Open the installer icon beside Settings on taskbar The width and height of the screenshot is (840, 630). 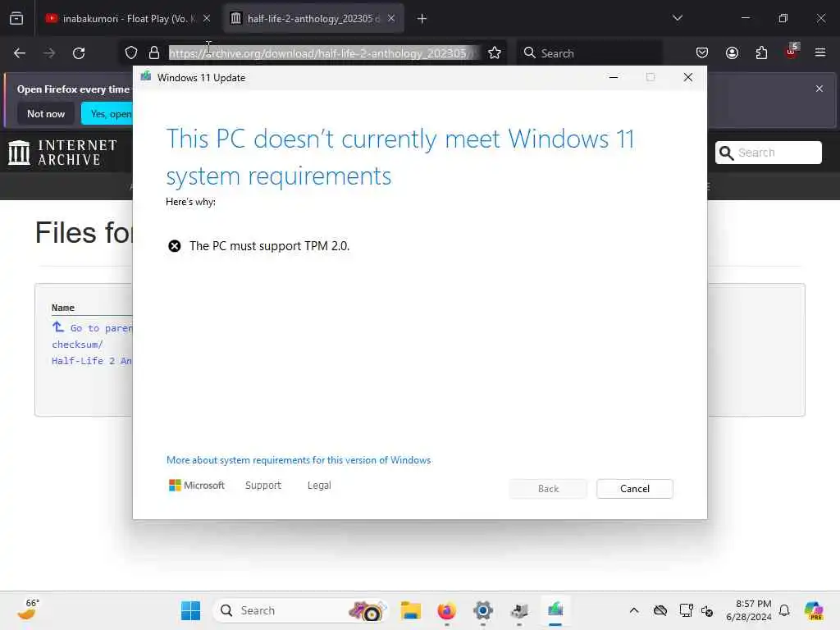[x=519, y=610]
